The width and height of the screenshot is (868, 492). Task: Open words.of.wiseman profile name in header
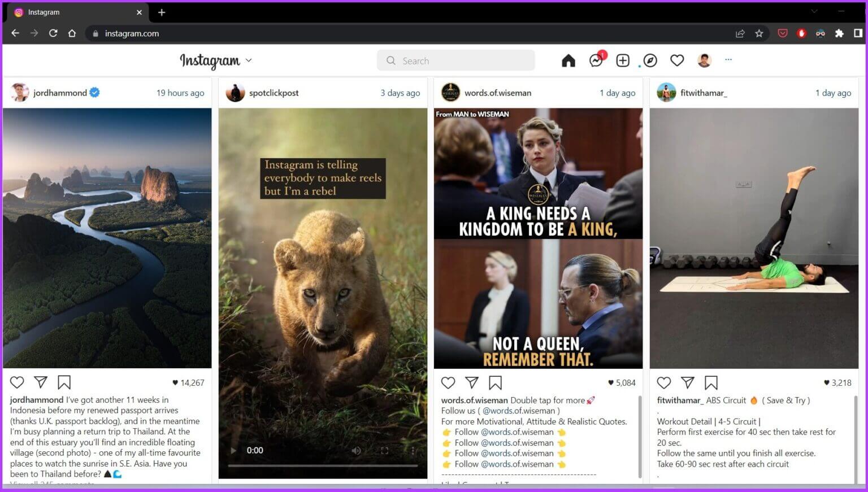pyautogui.click(x=498, y=93)
